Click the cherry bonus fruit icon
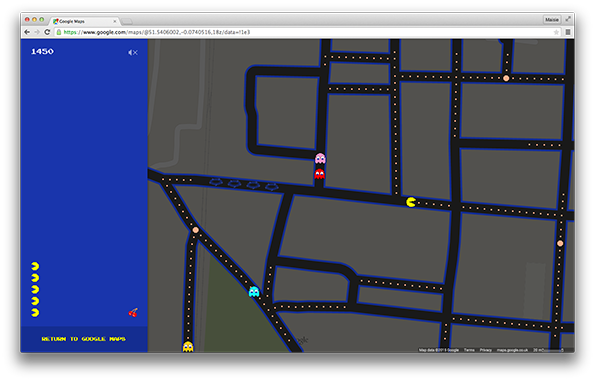The height and width of the screenshot is (381, 595). click(x=133, y=312)
